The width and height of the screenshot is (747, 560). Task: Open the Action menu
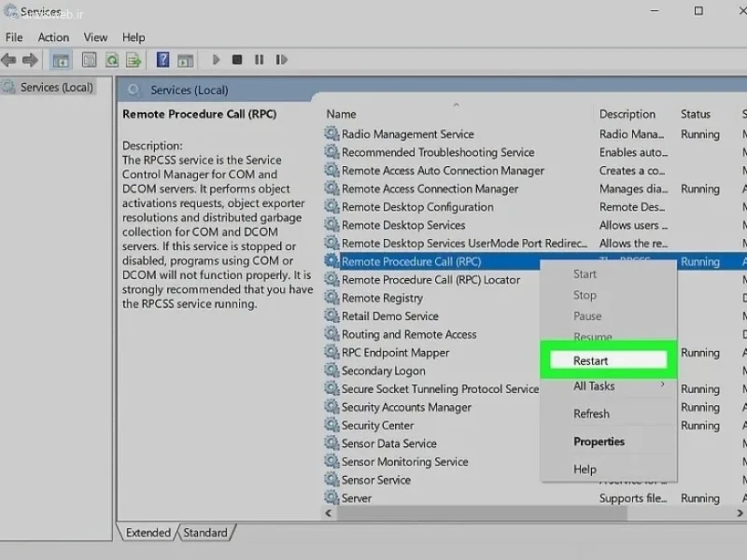click(53, 37)
